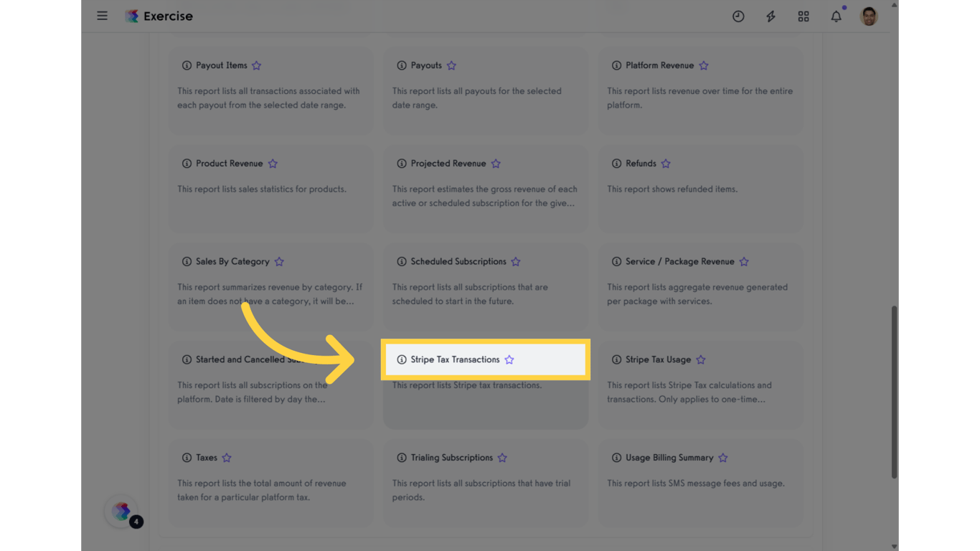Viewport: 980px width, 551px height.
Task: Click the vertical page scrollbar thumb
Action: click(x=894, y=392)
